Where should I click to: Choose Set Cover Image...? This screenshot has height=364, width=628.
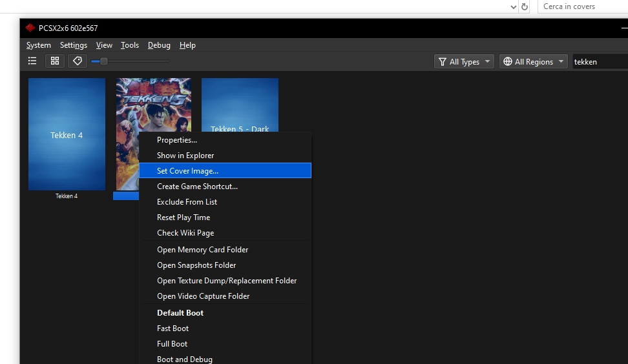pos(225,171)
